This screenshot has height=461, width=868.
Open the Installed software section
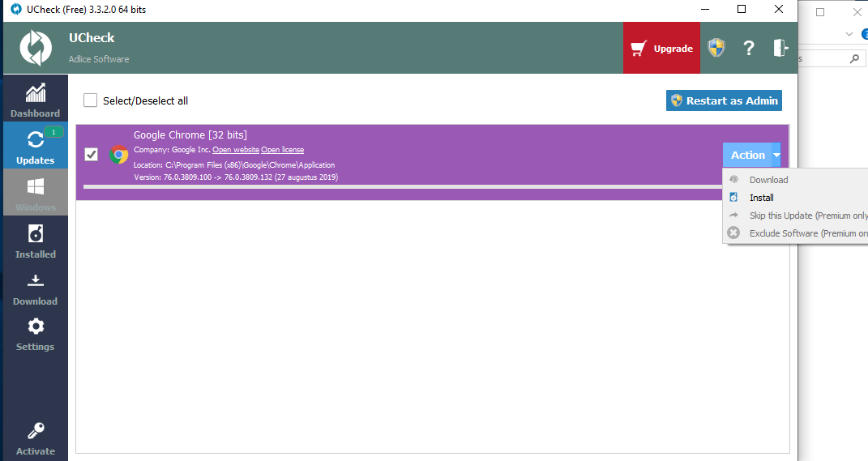pyautogui.click(x=36, y=240)
